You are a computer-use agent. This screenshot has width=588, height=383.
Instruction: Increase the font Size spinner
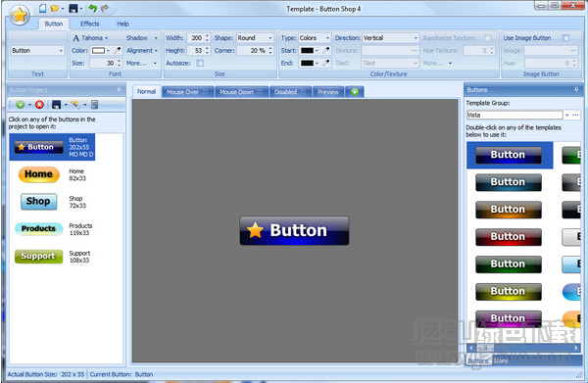pyautogui.click(x=119, y=61)
